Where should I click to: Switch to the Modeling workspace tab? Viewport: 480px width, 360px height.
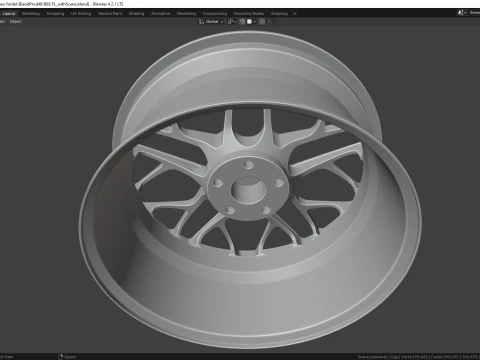point(31,14)
